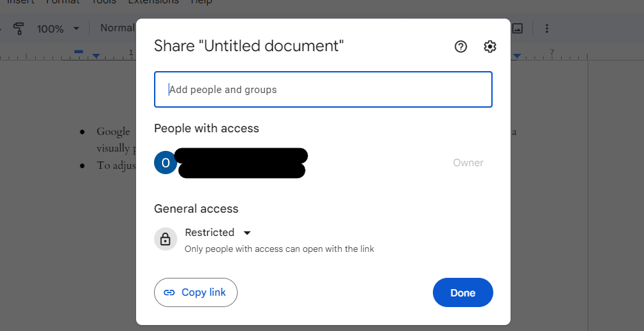The height and width of the screenshot is (331, 644).
Task: Open the Format menu
Action: click(62, 2)
